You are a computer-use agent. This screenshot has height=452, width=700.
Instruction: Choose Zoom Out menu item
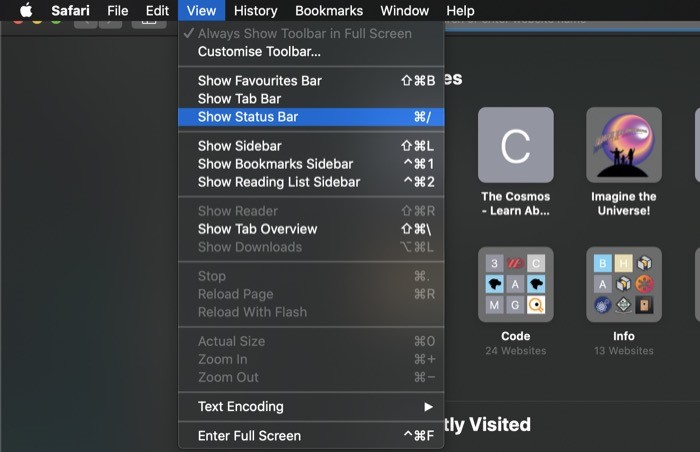click(x=311, y=377)
